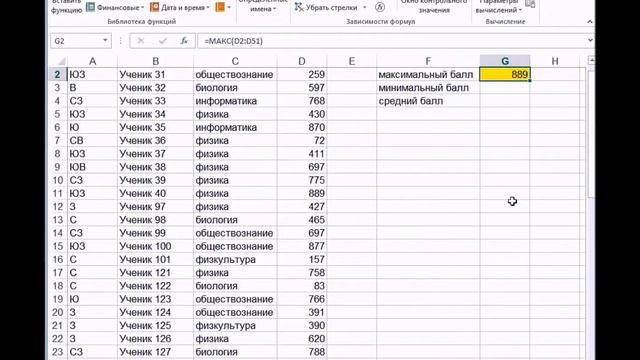640x360 pixels.
Task: Click the score cell 83
Action: (x=302, y=286)
